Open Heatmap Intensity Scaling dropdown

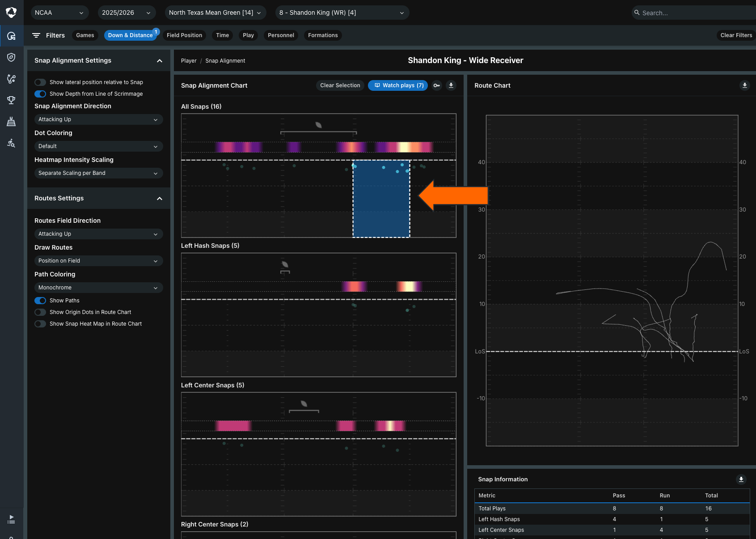98,173
